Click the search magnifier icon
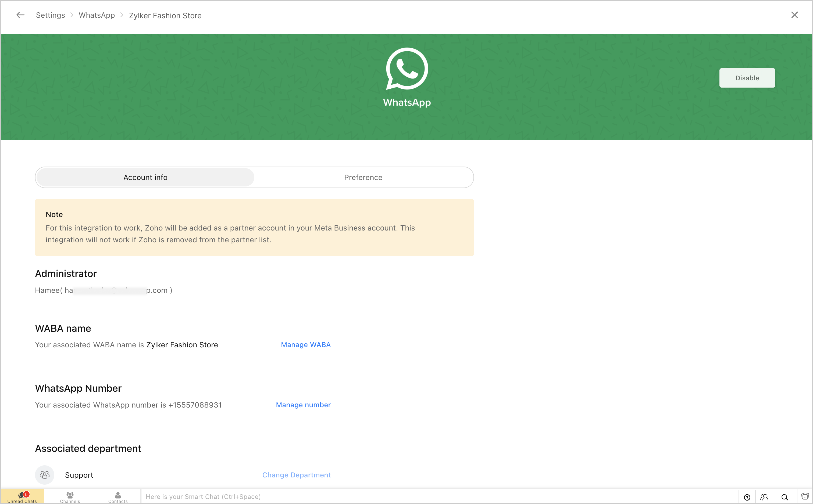This screenshot has width=813, height=504. [x=785, y=497]
